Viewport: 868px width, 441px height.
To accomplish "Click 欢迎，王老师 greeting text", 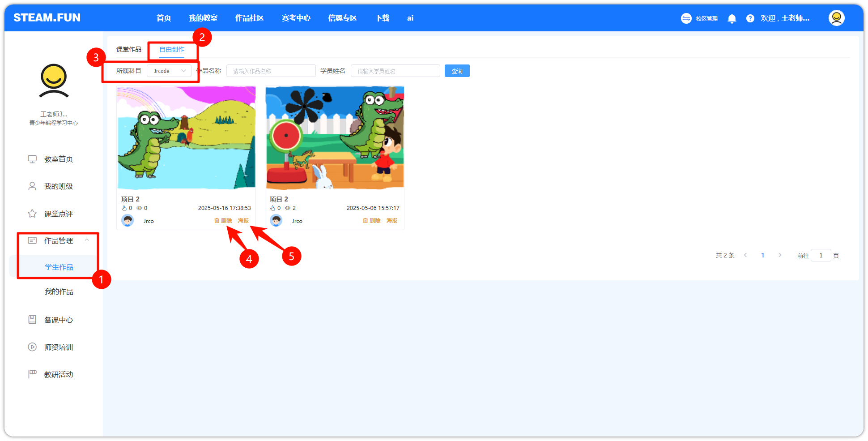I will 785,18.
